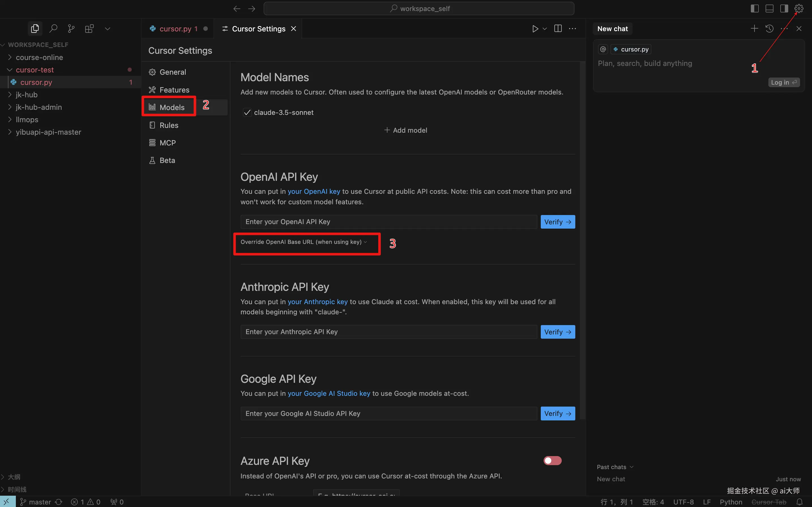Screen dimensions: 812x507
Task: Open Source Control view icon
Action: 71,29
